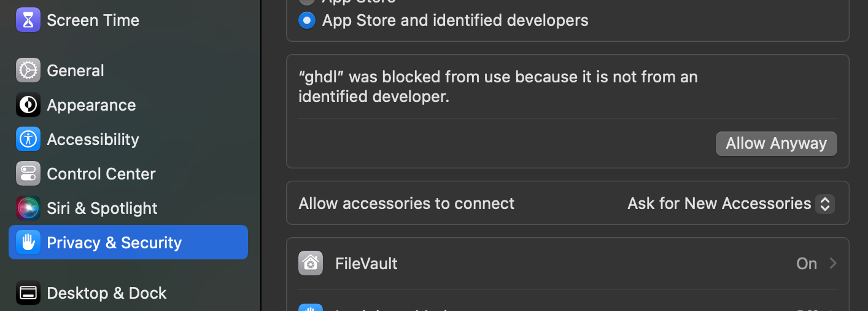Click the Allow accessories to connect label
The height and width of the screenshot is (311, 868).
point(406,203)
